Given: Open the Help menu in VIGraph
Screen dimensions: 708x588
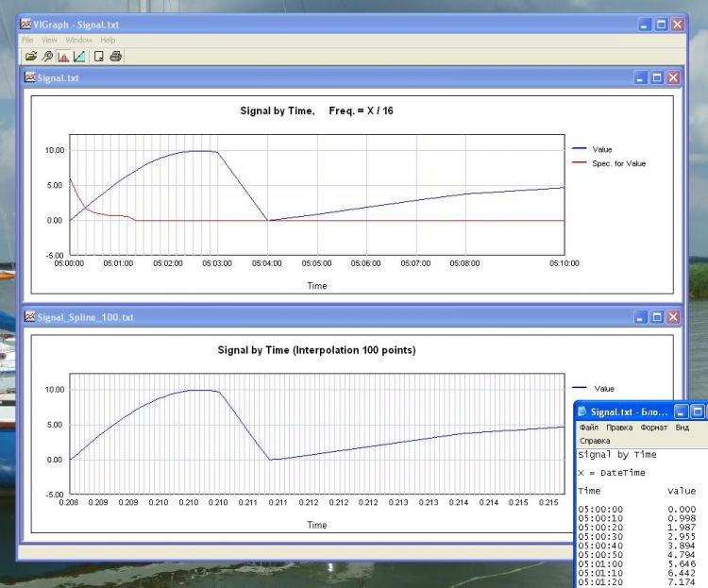Looking at the screenshot, I should tap(108, 41).
